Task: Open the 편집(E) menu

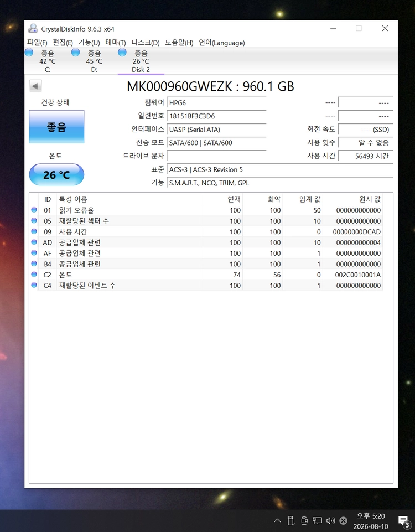Action: coord(63,43)
